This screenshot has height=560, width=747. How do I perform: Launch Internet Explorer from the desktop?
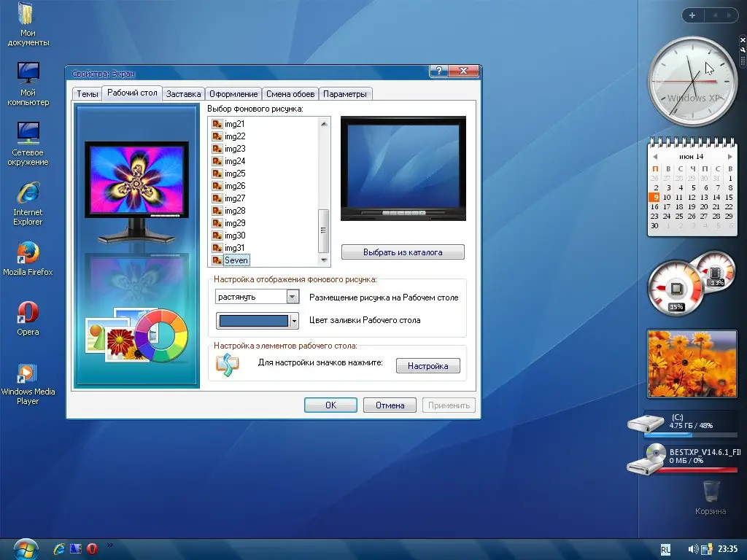(x=28, y=203)
